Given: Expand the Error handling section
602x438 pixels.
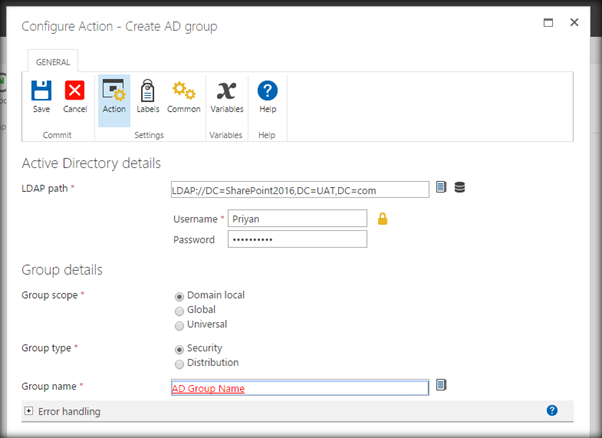Looking at the screenshot, I should click(27, 411).
